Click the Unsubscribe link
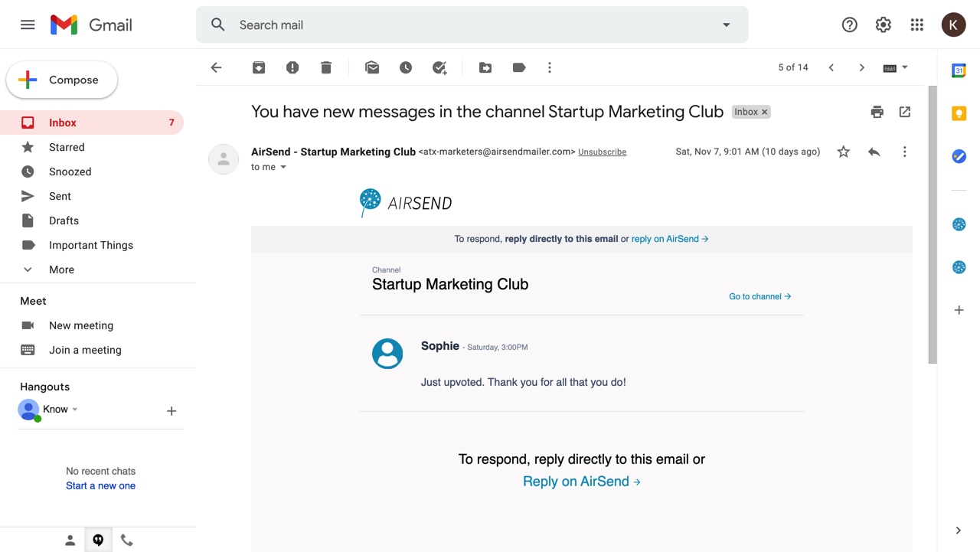980x552 pixels. [602, 152]
